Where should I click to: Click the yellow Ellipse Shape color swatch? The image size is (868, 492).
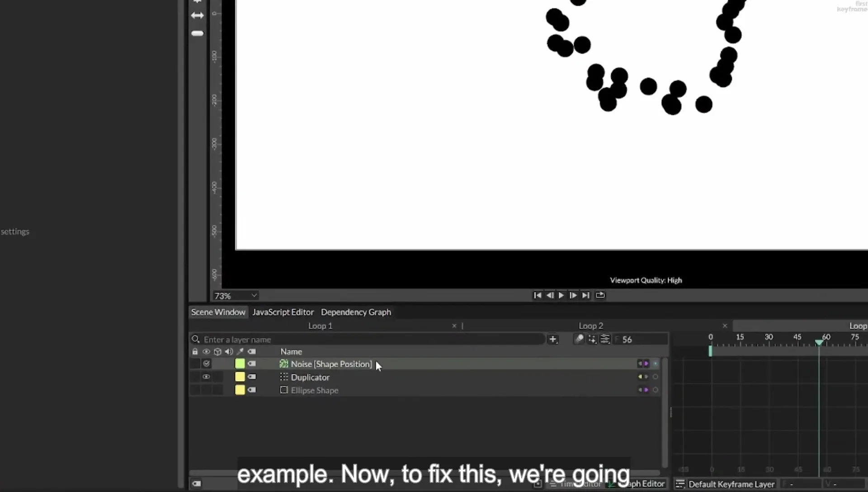(240, 390)
